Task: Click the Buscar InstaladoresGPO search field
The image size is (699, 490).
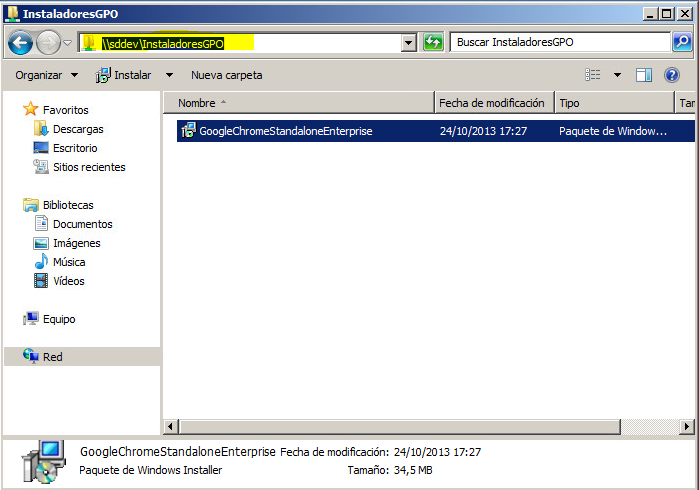Action: [560, 42]
